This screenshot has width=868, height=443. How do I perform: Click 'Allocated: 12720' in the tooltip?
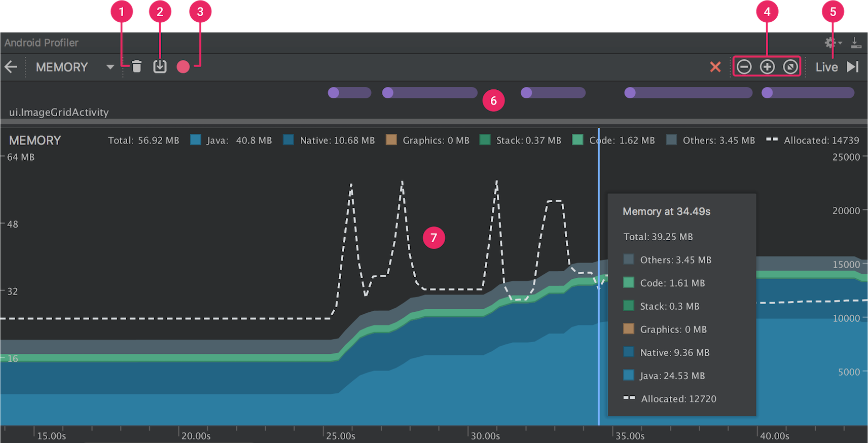tap(678, 399)
